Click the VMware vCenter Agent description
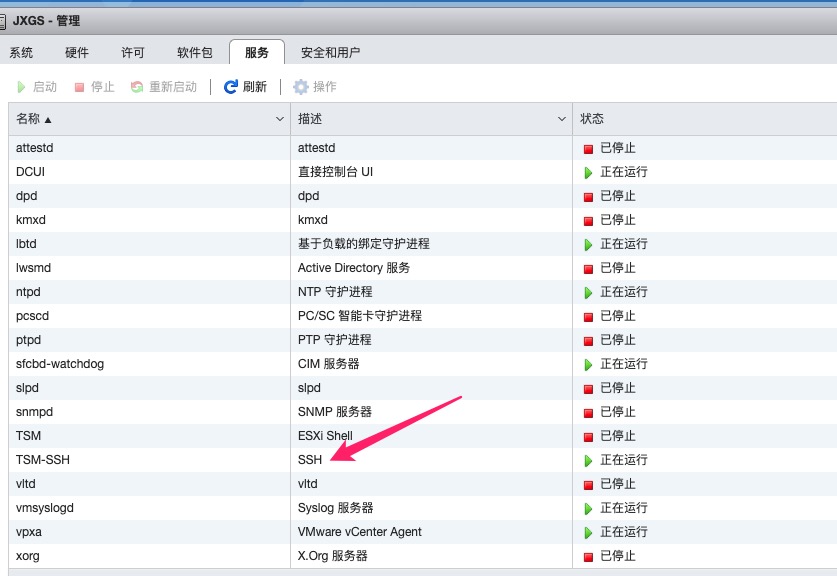837x576 pixels. click(360, 532)
